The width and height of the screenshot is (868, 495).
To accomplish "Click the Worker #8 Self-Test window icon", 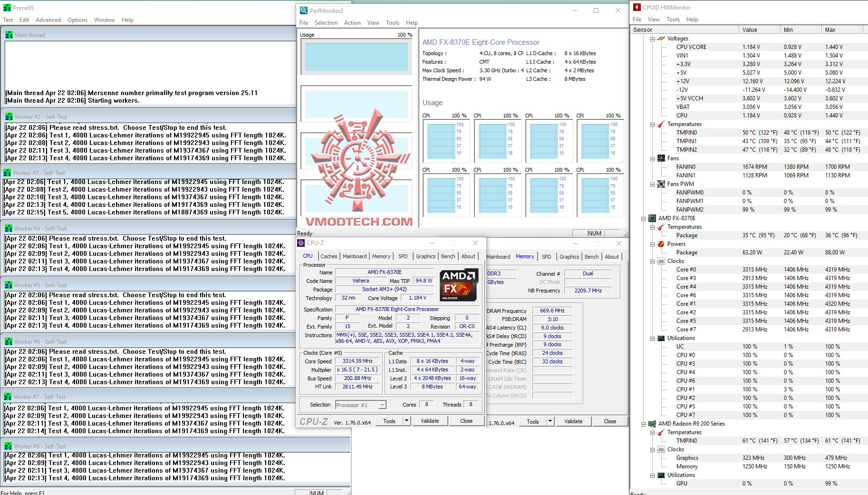I will point(8,446).
